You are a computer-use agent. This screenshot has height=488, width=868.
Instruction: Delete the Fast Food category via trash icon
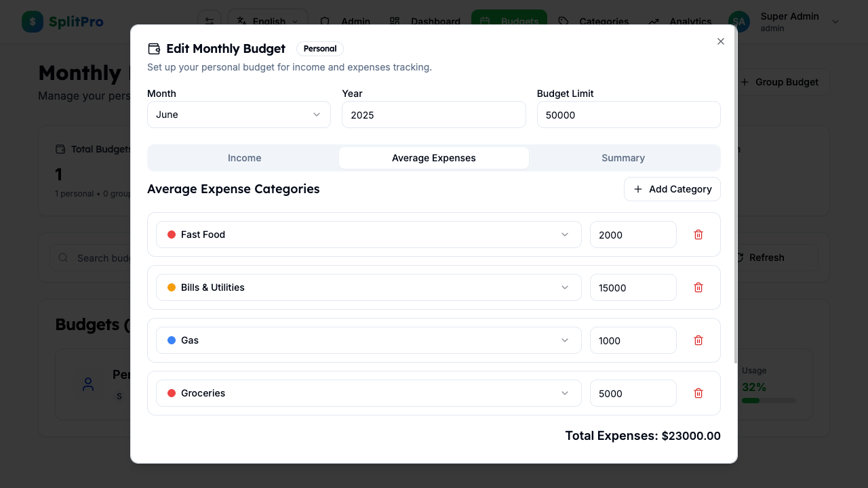698,235
